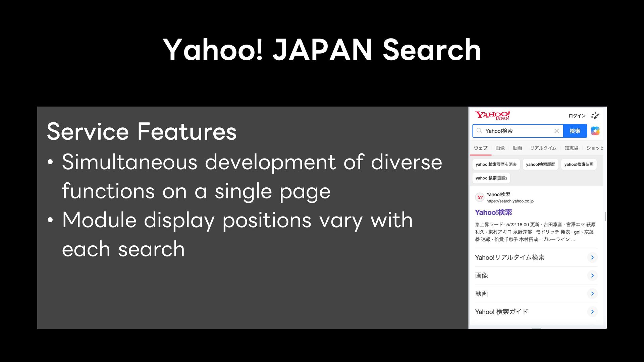This screenshot has height=362, width=644.
Task: Click chevron next to Yahoo! 検索ガイド
Action: [x=592, y=312]
